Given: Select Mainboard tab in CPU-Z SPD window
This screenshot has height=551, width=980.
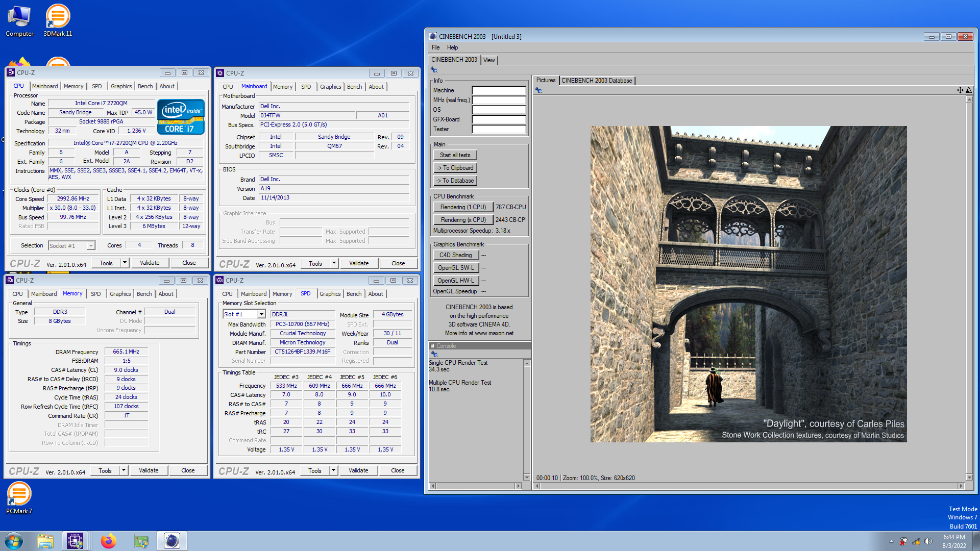Looking at the screenshot, I should (x=254, y=294).
